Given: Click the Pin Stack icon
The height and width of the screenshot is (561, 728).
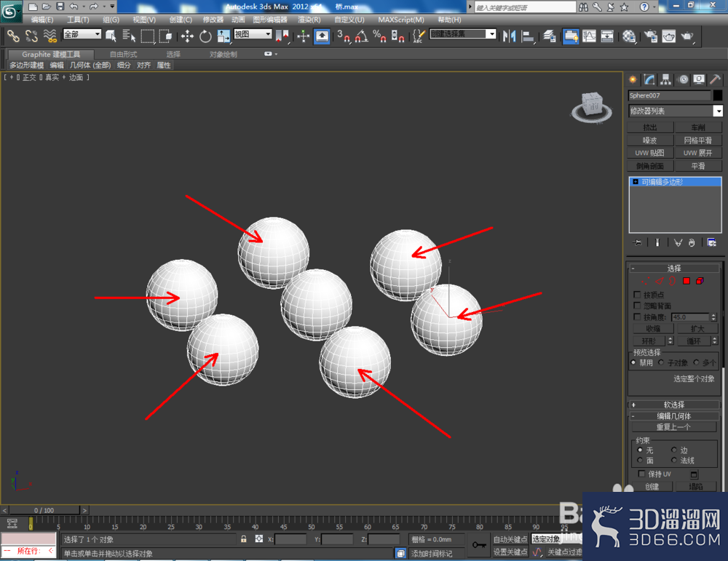Looking at the screenshot, I should click(x=638, y=242).
